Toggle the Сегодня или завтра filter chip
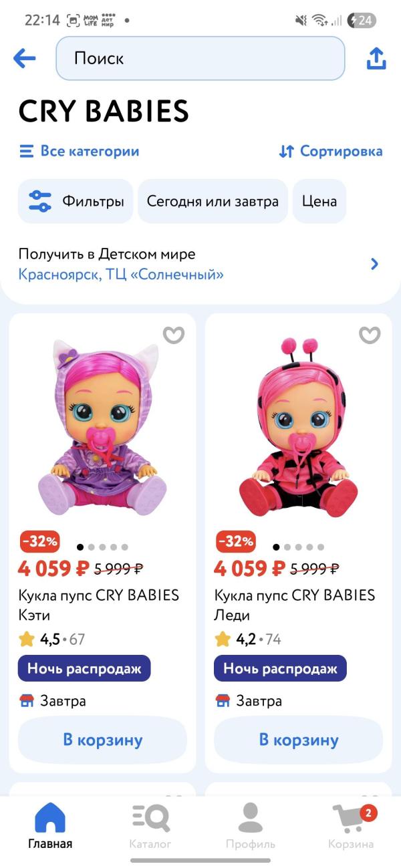 (213, 201)
